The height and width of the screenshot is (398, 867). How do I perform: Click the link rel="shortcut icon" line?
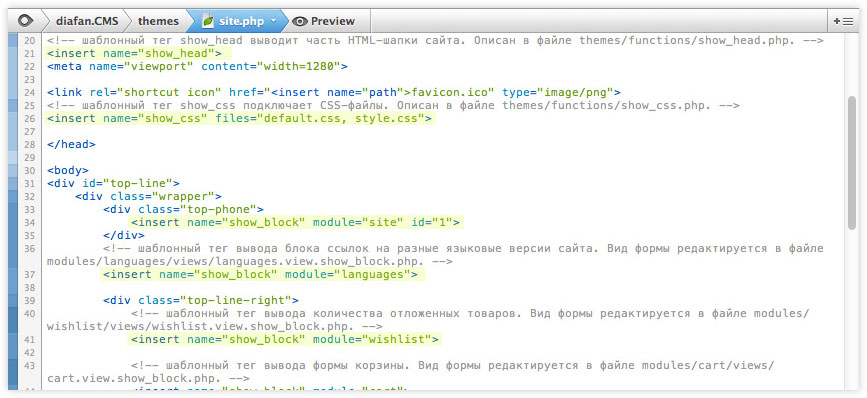tap(334, 92)
